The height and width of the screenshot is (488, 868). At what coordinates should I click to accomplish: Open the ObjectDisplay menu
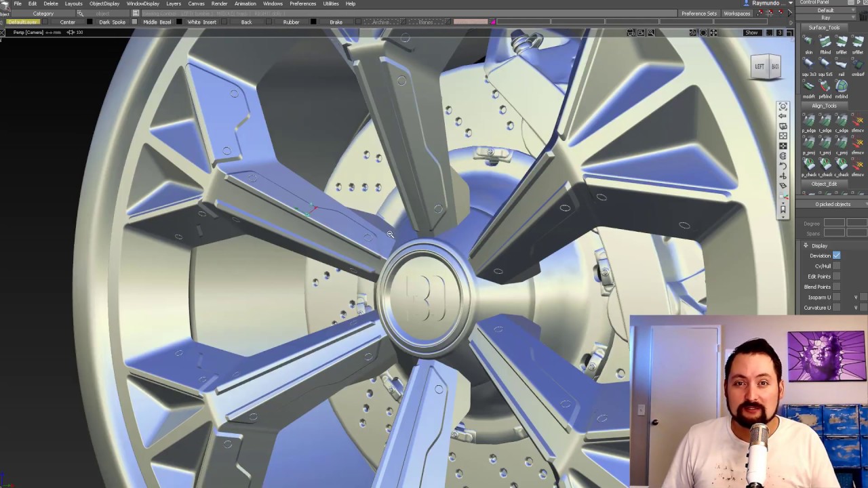click(x=104, y=3)
